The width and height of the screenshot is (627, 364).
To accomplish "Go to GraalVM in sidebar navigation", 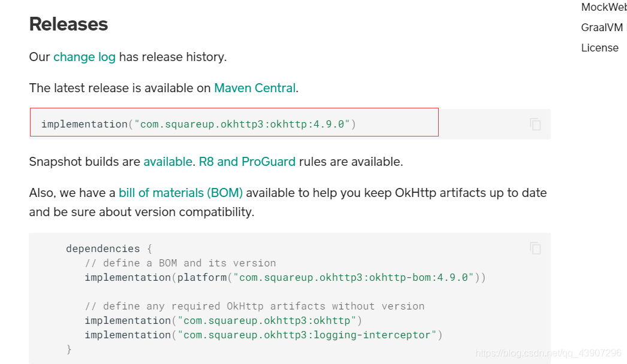I will [x=602, y=28].
